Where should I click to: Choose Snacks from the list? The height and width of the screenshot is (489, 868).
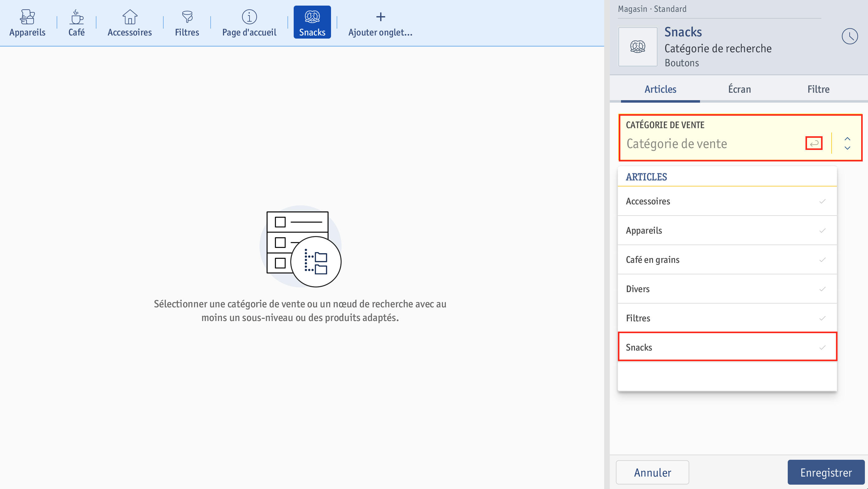point(727,347)
